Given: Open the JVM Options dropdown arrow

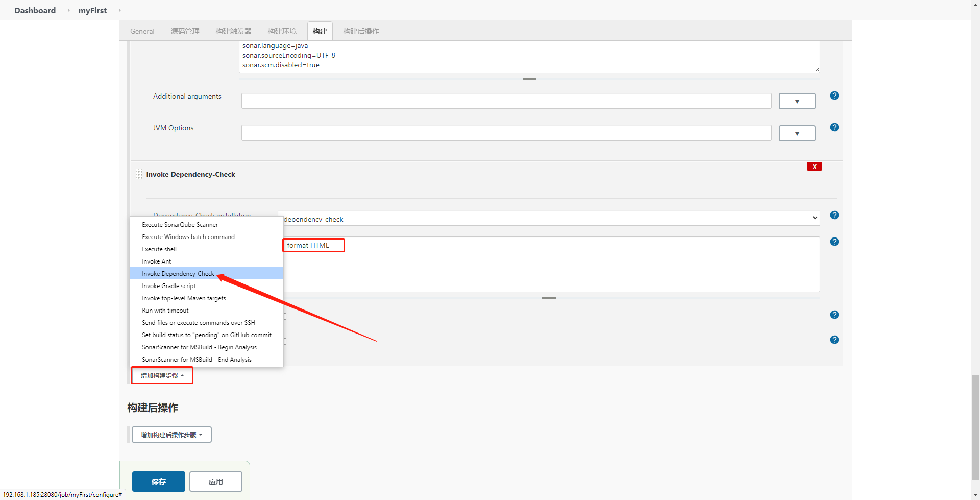Looking at the screenshot, I should (797, 133).
